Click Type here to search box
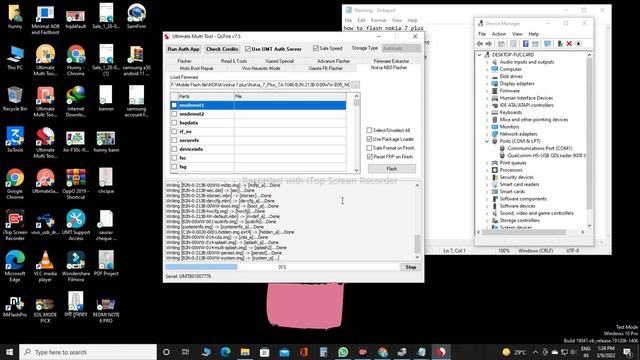The image size is (640, 360). tap(88, 352)
